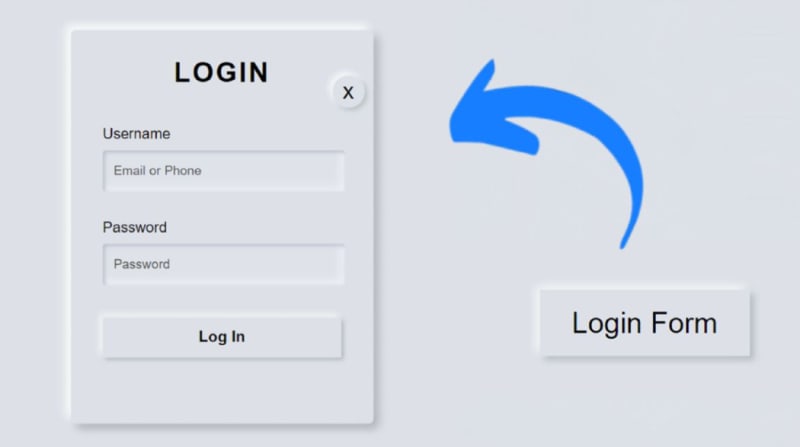Click blank card space beside Username label
Viewport: 800px width, 447px height.
[x=255, y=134]
